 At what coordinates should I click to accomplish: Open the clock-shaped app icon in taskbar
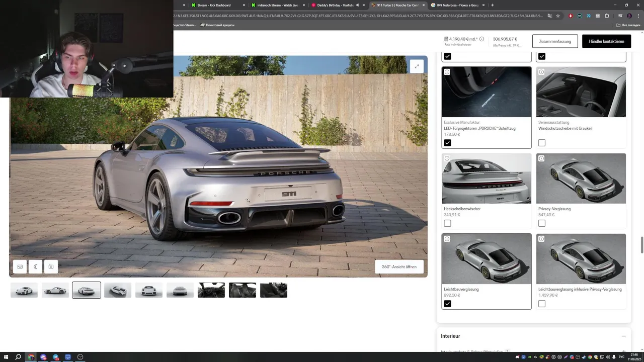80,357
